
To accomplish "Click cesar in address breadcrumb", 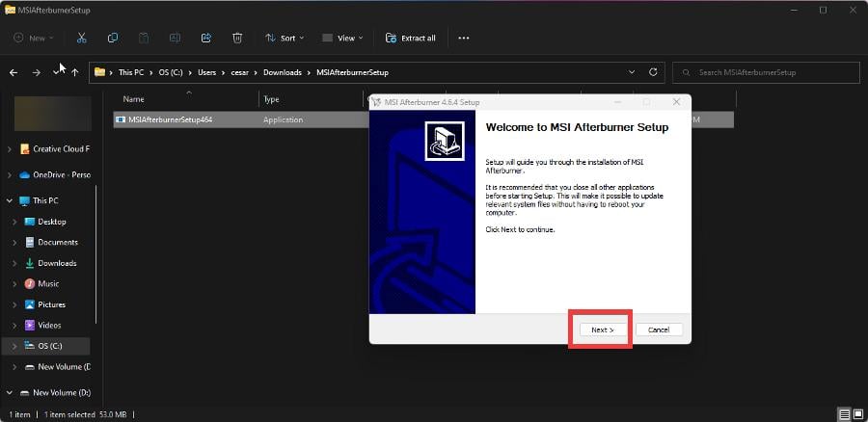I will 240,72.
